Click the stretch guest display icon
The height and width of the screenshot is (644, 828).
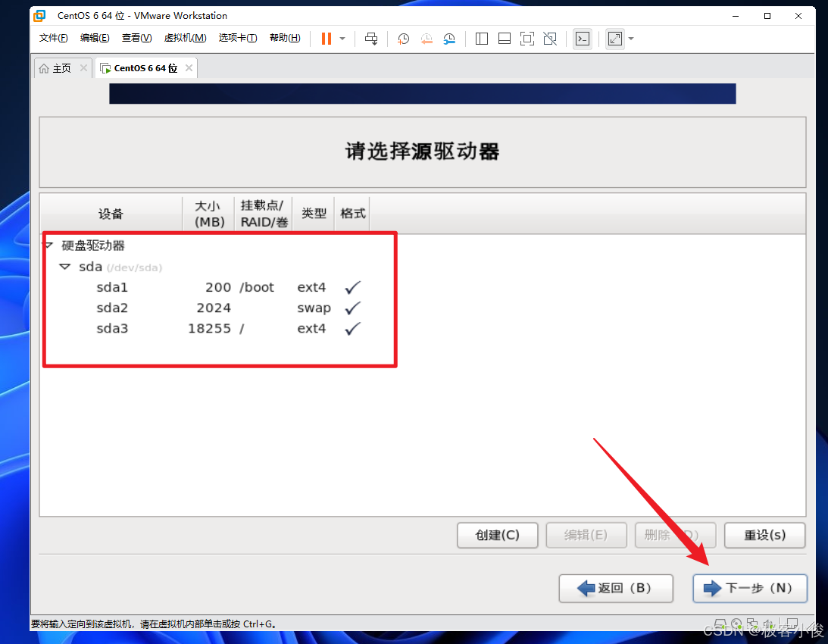[615, 39]
